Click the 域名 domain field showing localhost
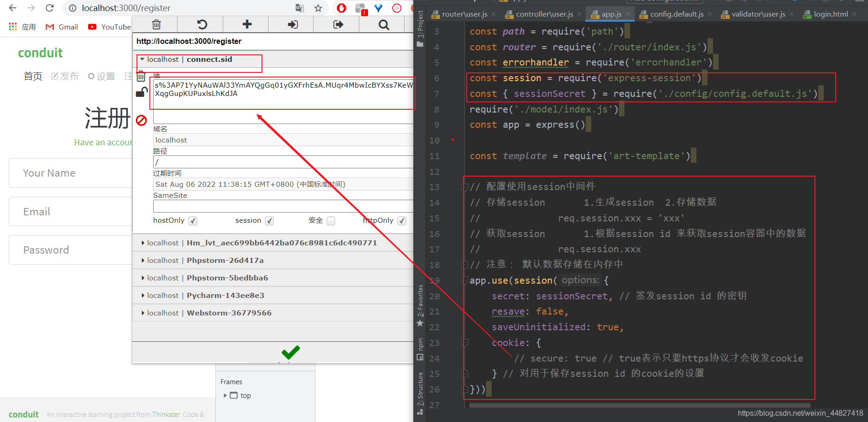The width and height of the screenshot is (868, 422). [x=283, y=140]
